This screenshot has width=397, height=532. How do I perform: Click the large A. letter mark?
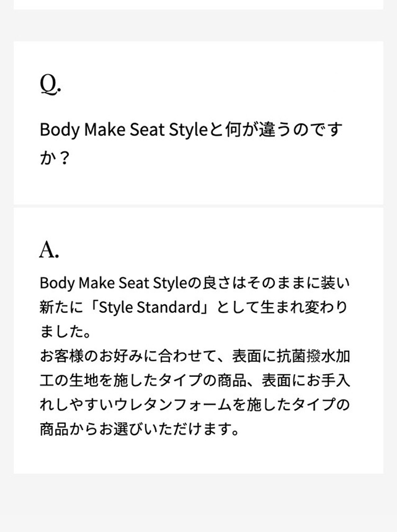pos(49,250)
